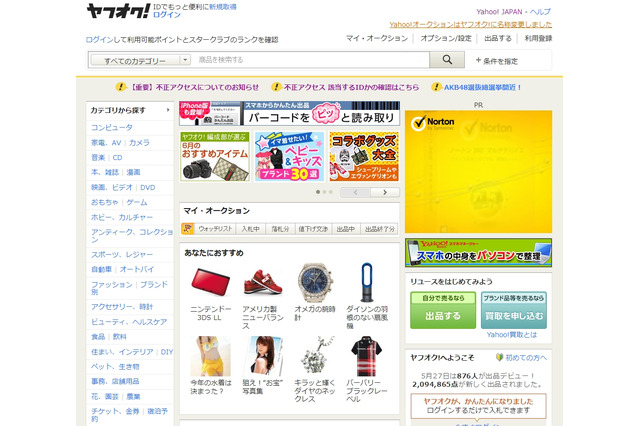
Task: Click the My Auction watchlist star icon
Action: pos(188,229)
